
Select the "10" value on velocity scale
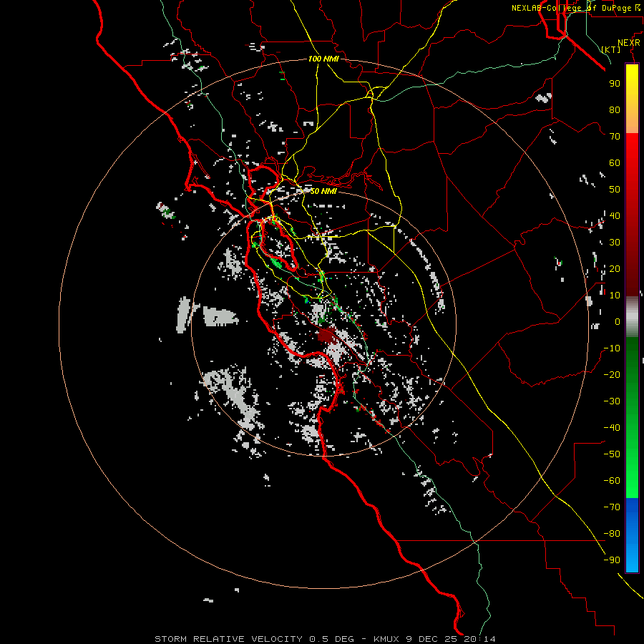[615, 296]
